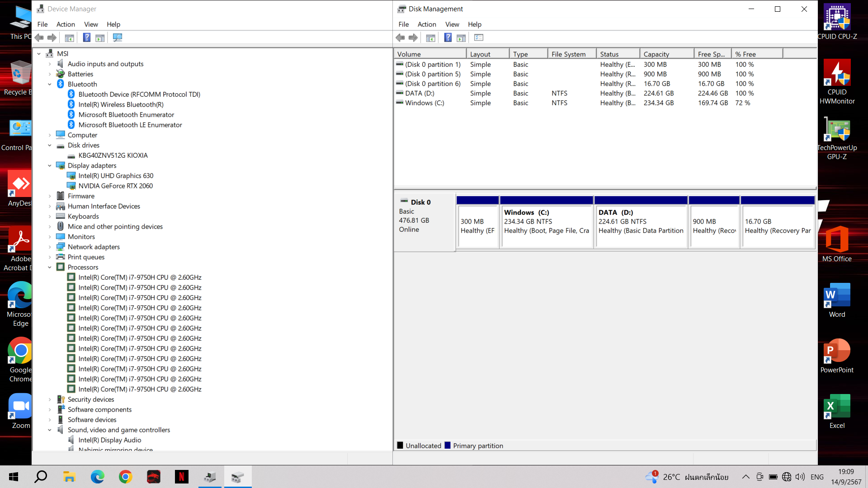
Task: Click Back arrow in Disk Management toolbar
Action: tap(401, 38)
